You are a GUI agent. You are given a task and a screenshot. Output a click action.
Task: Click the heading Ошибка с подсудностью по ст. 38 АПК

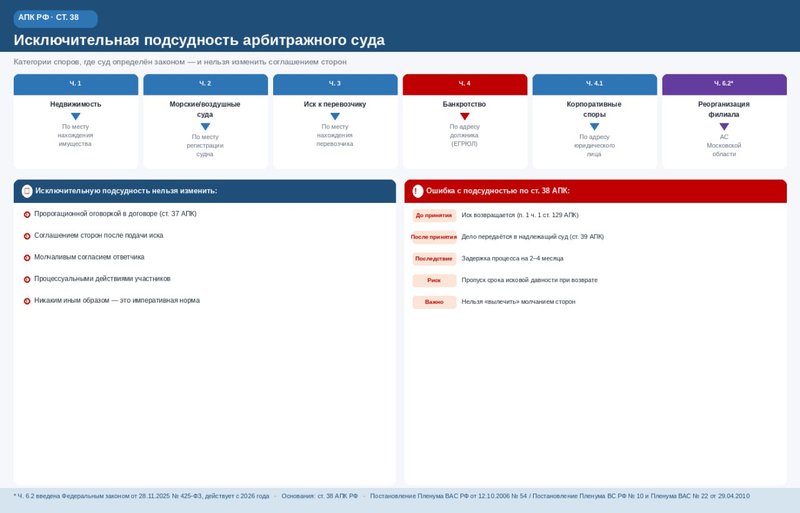pyautogui.click(x=498, y=191)
